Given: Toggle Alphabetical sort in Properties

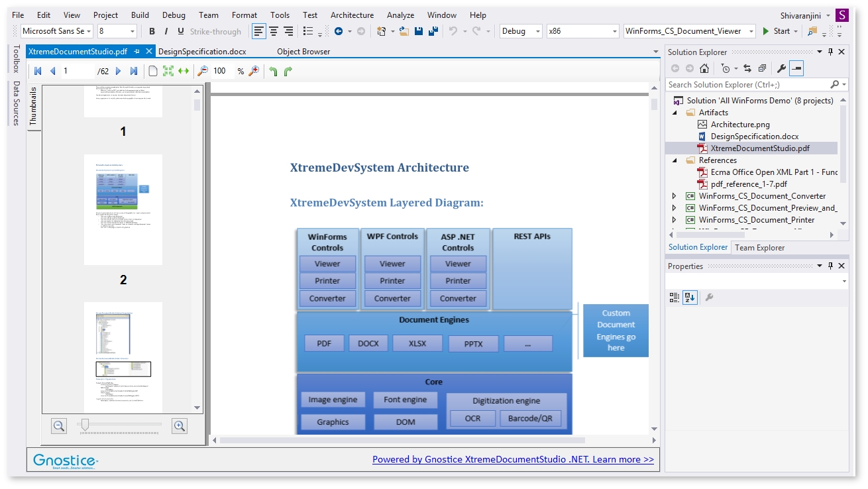Looking at the screenshot, I should (690, 298).
